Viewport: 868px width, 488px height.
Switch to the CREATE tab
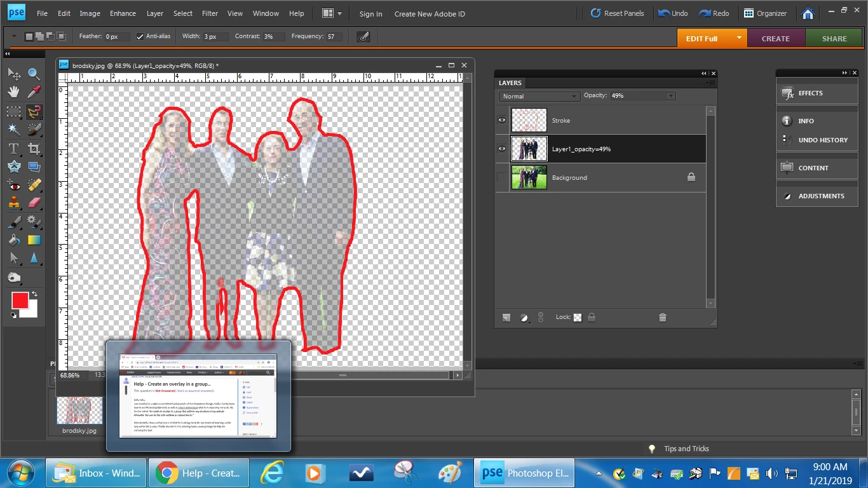coord(775,38)
